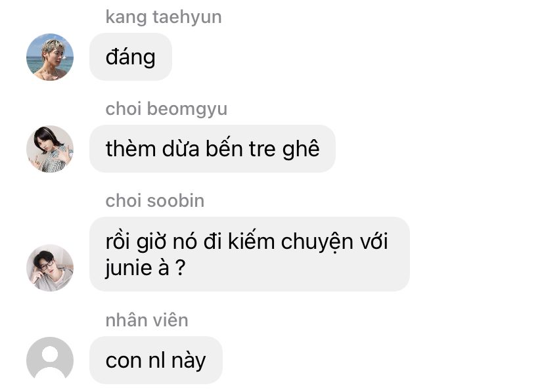Select the "thèm dừa bến tre ghê" message

[x=212, y=148]
